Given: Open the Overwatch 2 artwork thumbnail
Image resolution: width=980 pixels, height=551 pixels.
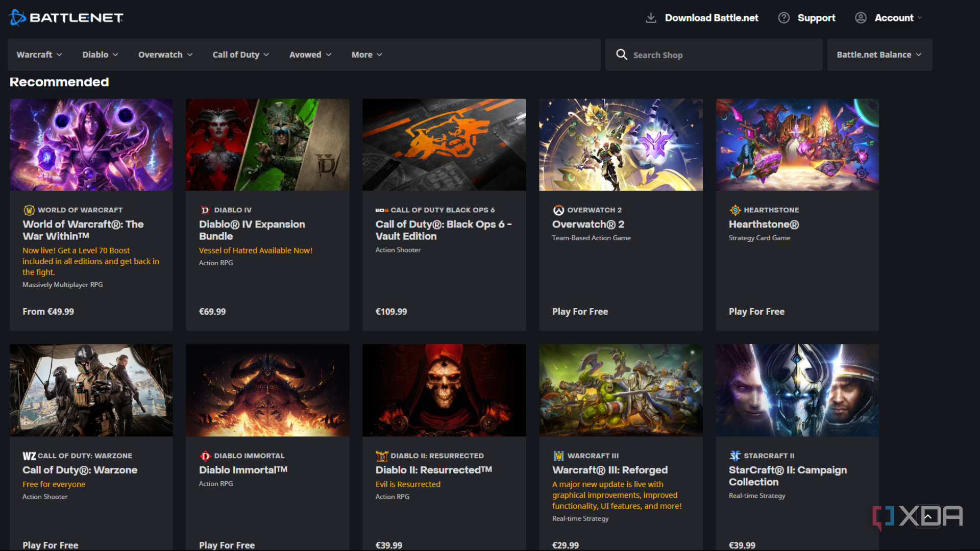Looking at the screenshot, I should (621, 145).
